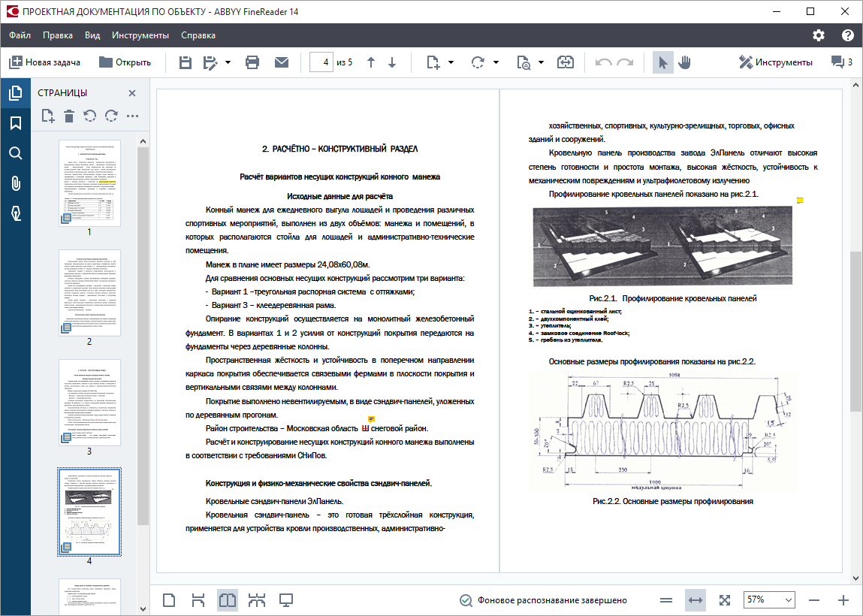This screenshot has width=863, height=616.
Task: Click the yellow comment note near рис.2.1
Action: click(800, 201)
